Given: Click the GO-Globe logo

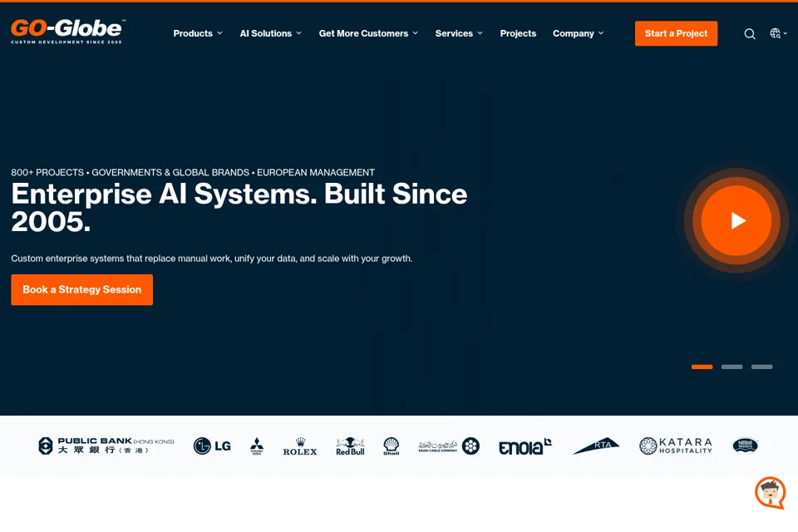Looking at the screenshot, I should point(67,32).
